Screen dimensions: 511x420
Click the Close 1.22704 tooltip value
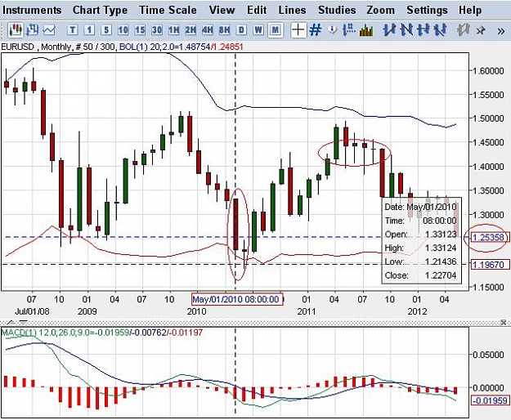pyautogui.click(x=441, y=275)
